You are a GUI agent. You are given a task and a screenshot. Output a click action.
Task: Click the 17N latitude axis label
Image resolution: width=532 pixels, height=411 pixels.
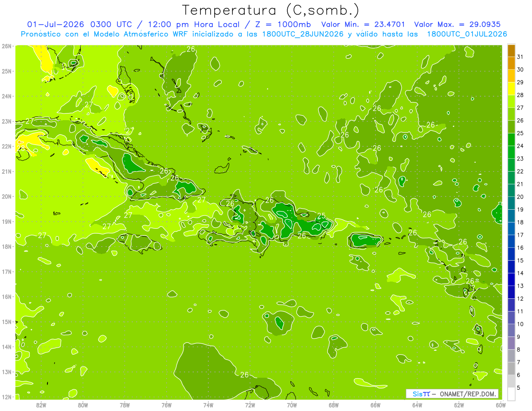6,272
